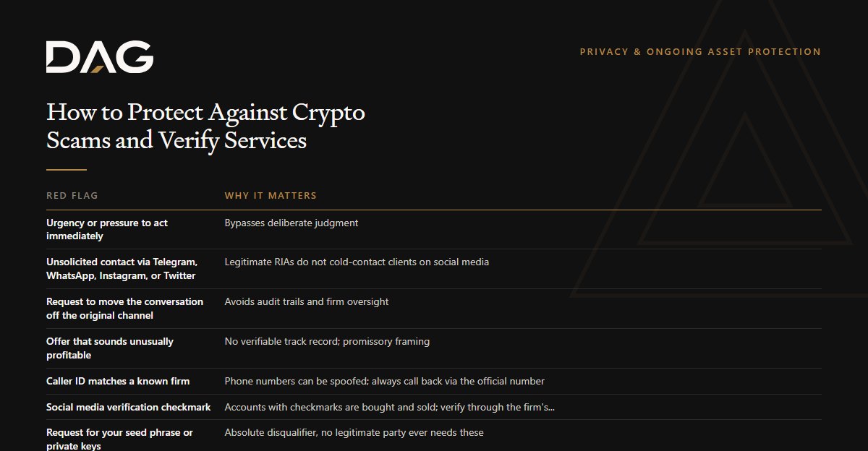Select the Caller ID matches known firm row
868x451 pixels.
(434, 381)
